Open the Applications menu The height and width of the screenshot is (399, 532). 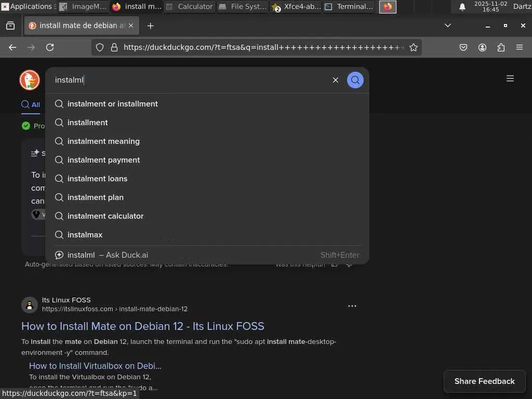[28, 6]
